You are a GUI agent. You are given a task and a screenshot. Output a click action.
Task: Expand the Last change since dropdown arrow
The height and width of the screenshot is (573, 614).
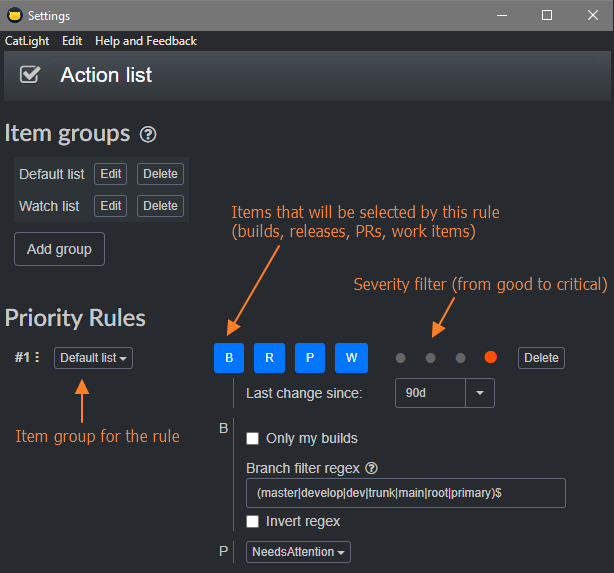point(480,393)
